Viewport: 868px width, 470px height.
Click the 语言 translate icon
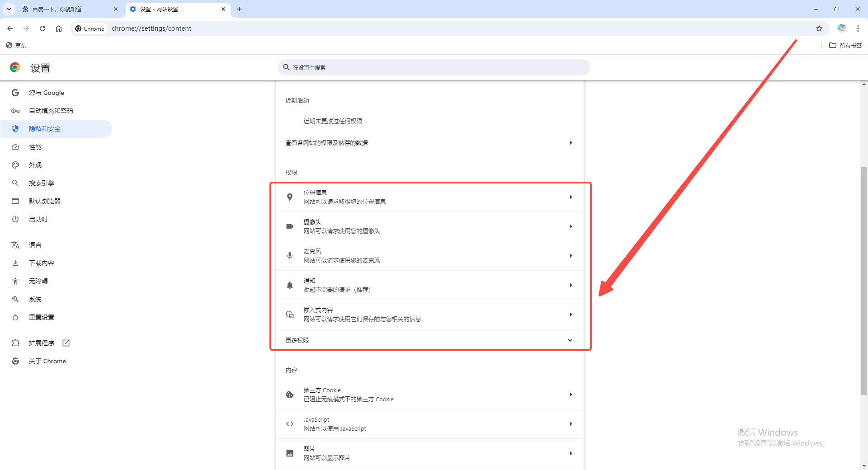(15, 245)
